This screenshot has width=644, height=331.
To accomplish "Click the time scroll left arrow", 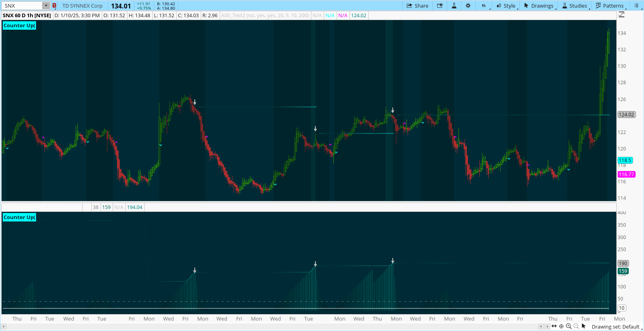I will click(541, 327).
